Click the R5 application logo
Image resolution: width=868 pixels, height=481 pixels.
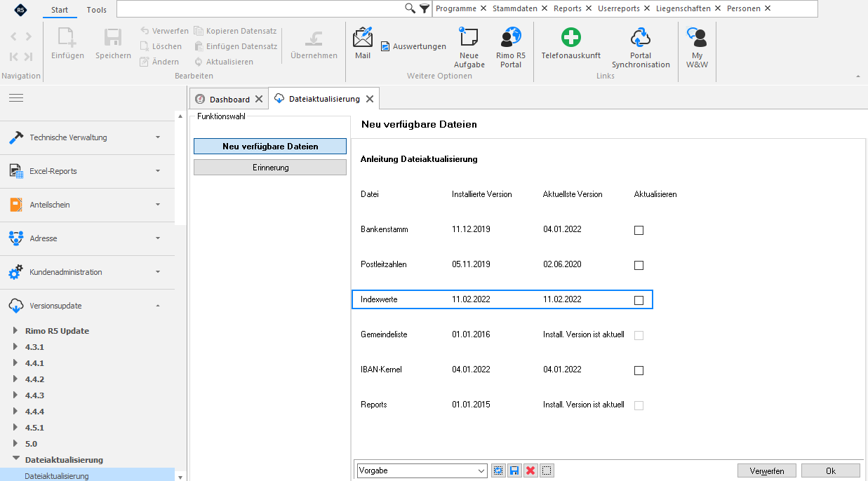[20, 10]
